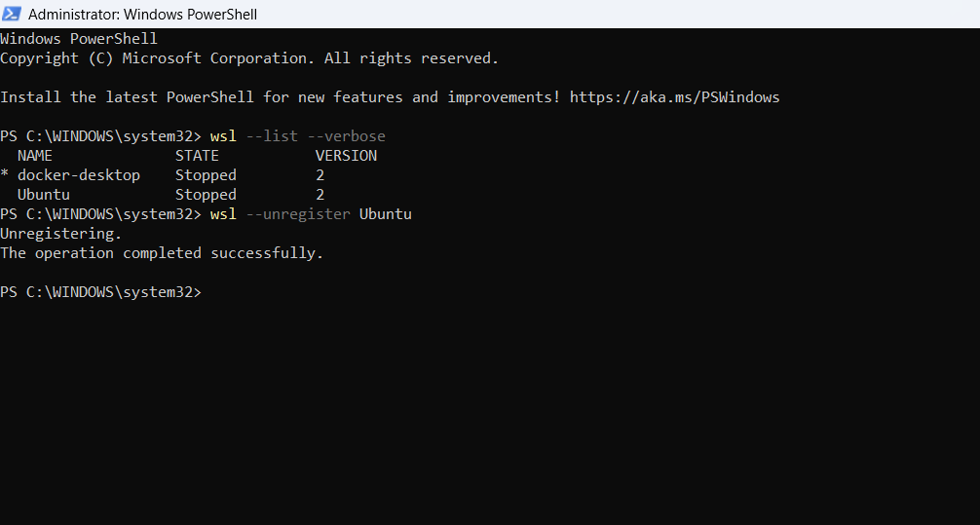This screenshot has width=980, height=525.
Task: Click the asterisk default marker beside docker-desktop
Action: pos(5,176)
